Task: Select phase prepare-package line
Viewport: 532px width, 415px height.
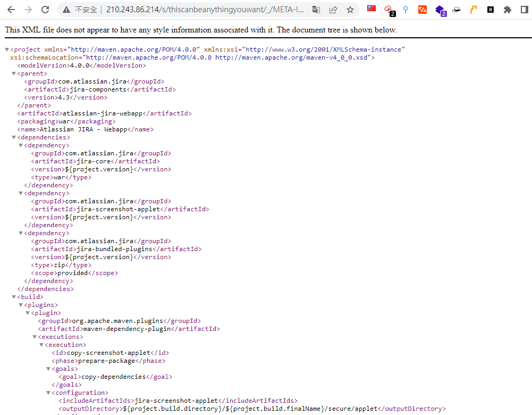Action: pos(108,361)
